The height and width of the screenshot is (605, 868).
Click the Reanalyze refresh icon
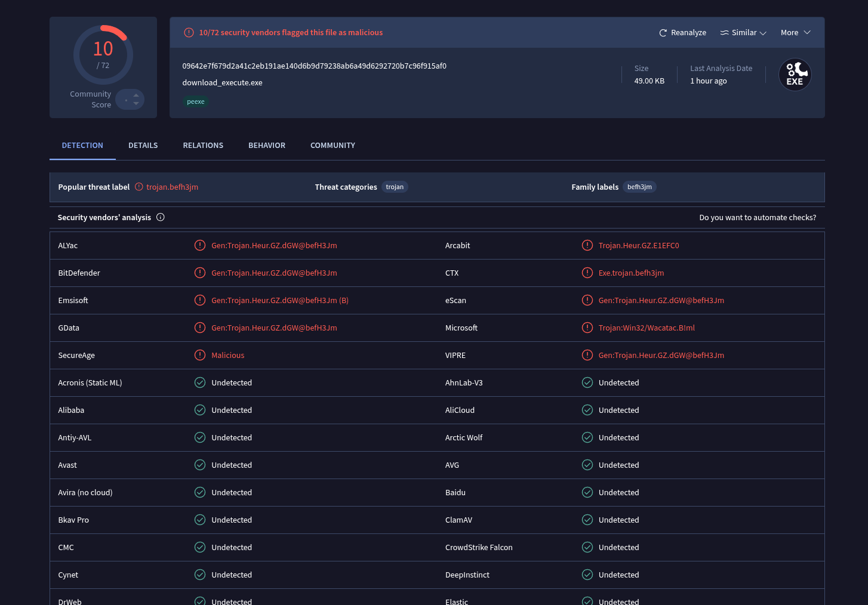(x=663, y=33)
